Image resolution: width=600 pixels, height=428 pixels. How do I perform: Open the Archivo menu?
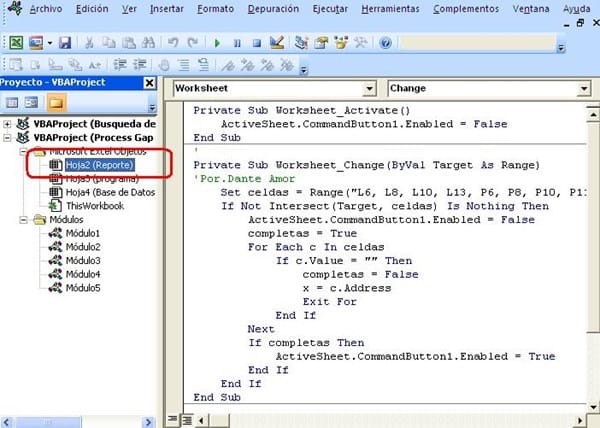coord(46,8)
